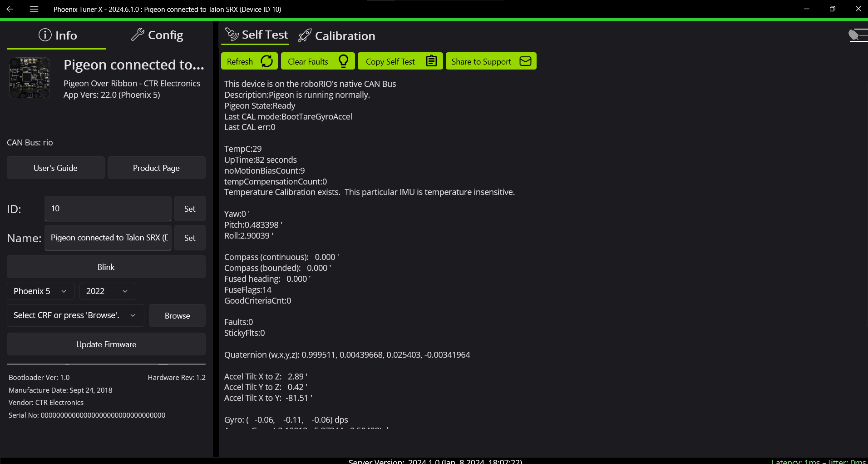Set the device Name
Viewport: 868px width, 464px height.
click(x=190, y=238)
